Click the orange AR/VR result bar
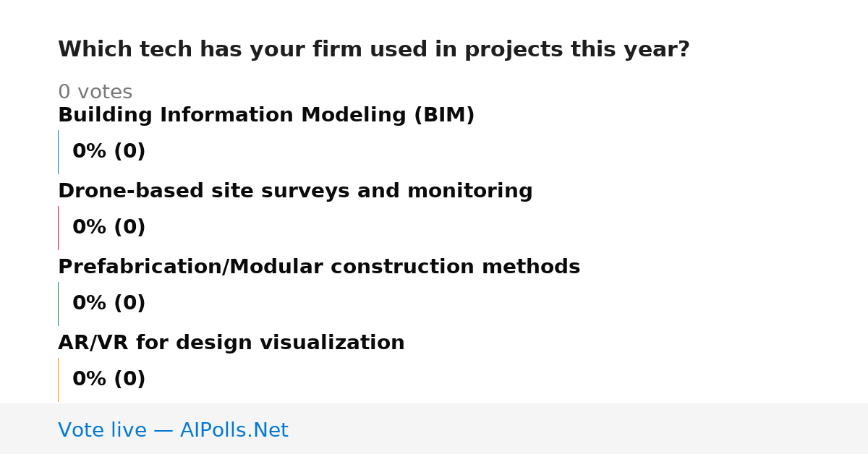 click(58, 380)
